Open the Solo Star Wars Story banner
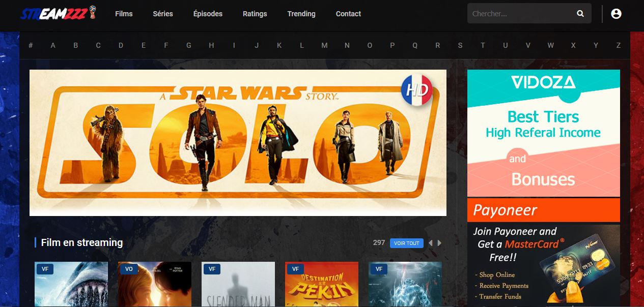The height and width of the screenshot is (307, 644). 238,143
